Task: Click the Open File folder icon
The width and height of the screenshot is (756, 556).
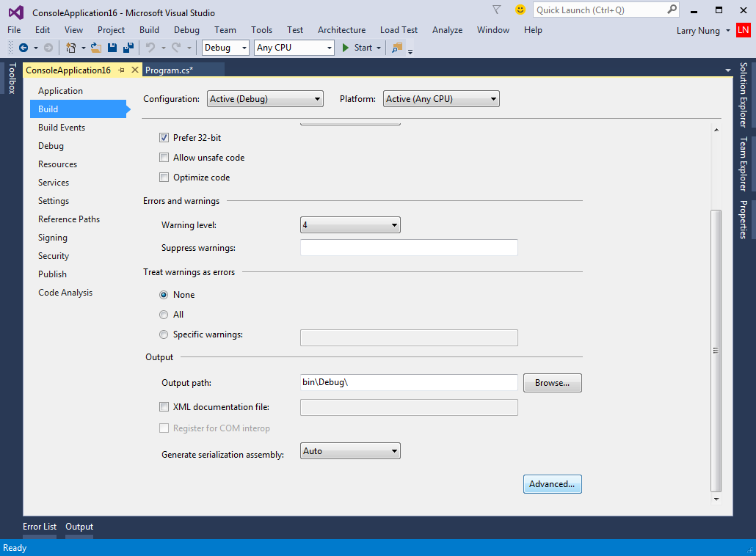Action: coord(96,48)
